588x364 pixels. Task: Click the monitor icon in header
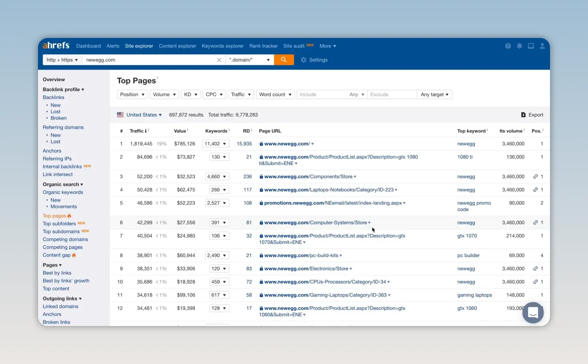[531, 46]
